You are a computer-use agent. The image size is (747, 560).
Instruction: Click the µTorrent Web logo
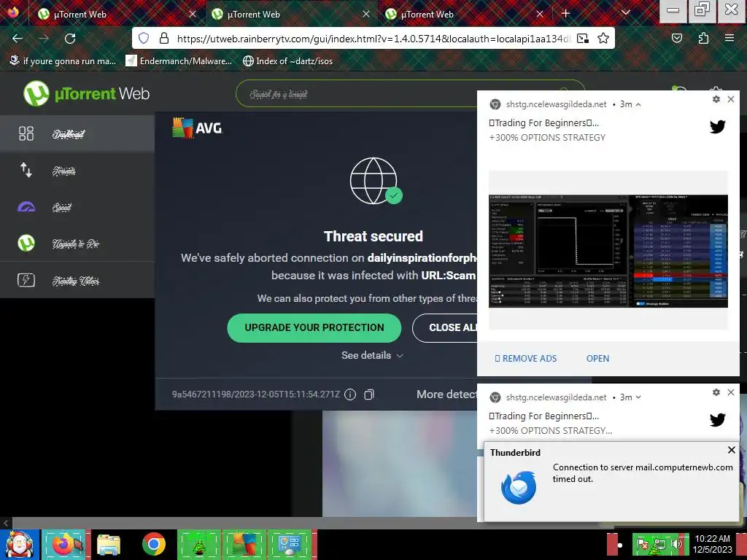coord(86,93)
